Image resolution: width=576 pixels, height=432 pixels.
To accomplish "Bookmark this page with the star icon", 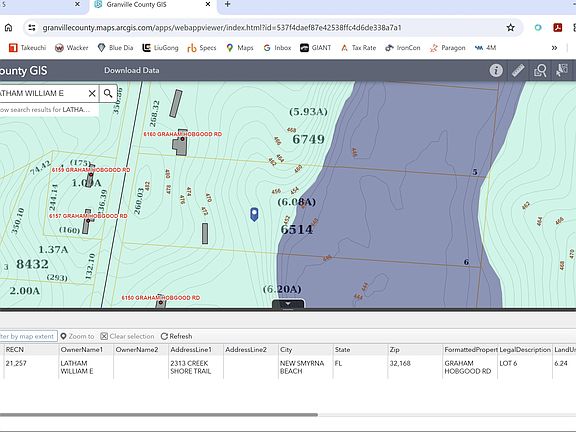I will tap(510, 28).
